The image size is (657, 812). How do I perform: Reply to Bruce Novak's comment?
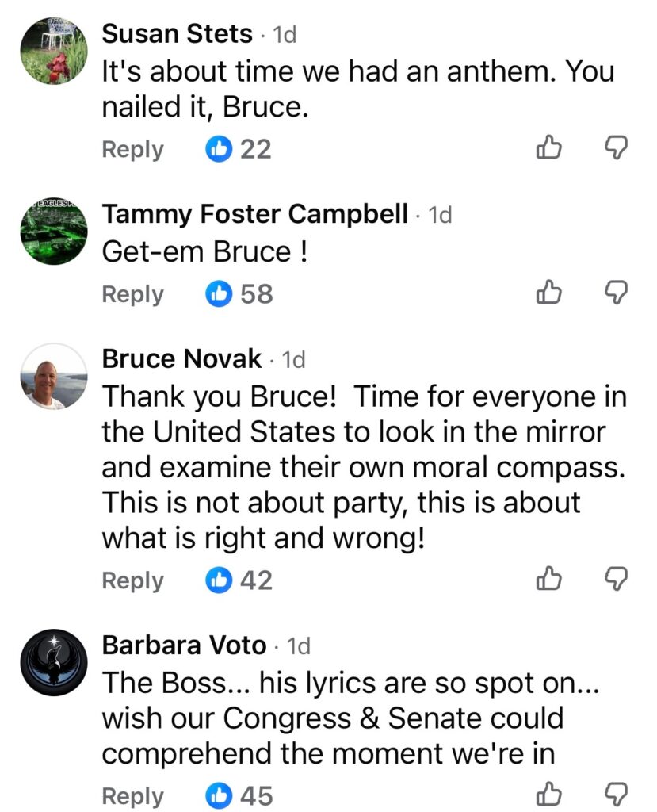coord(132,580)
